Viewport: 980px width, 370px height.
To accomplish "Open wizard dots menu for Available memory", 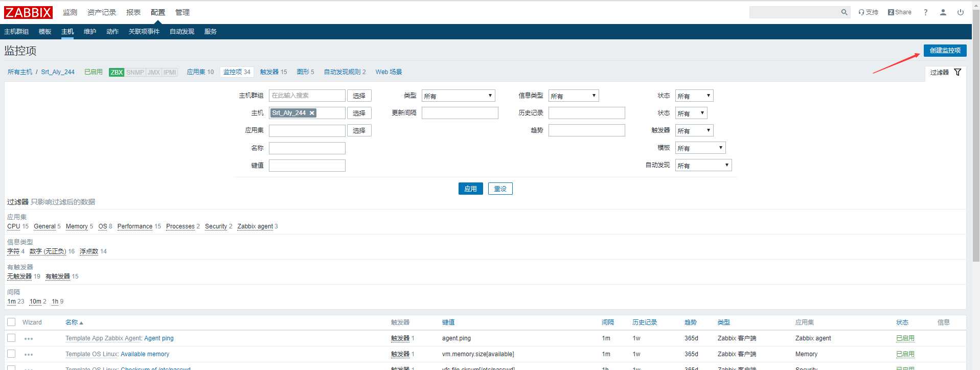I will tap(29, 355).
